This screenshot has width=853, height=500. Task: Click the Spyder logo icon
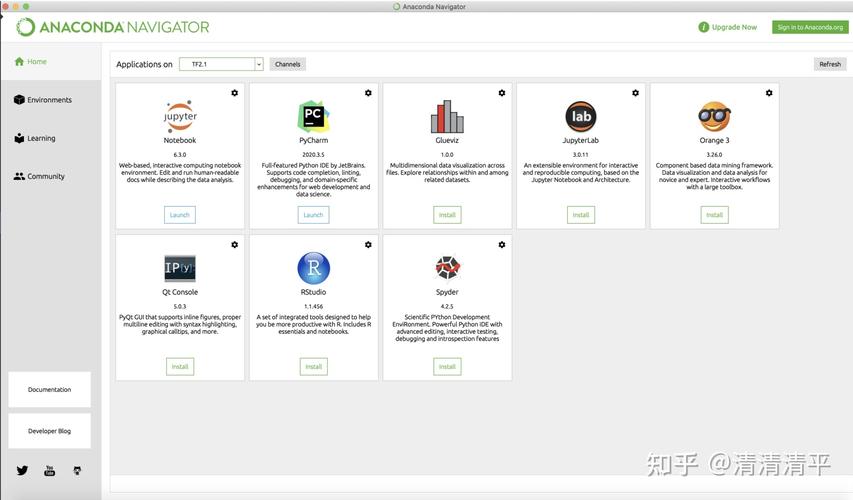447,268
